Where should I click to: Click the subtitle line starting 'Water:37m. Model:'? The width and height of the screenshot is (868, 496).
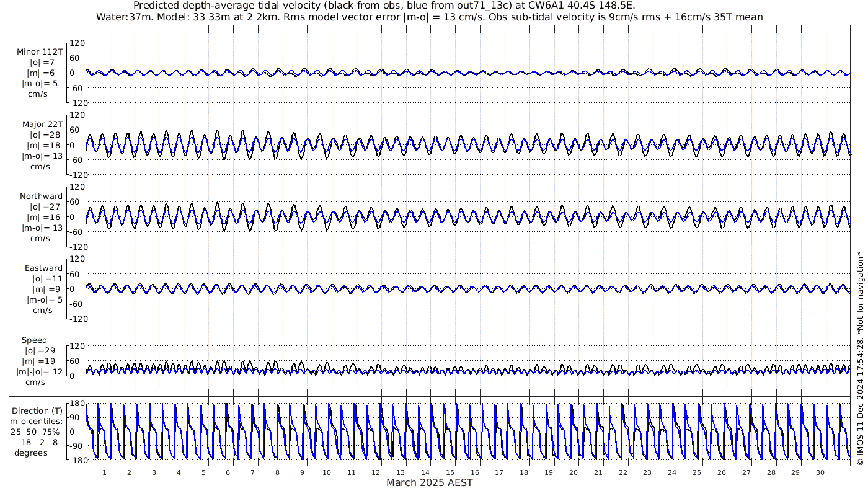point(429,17)
